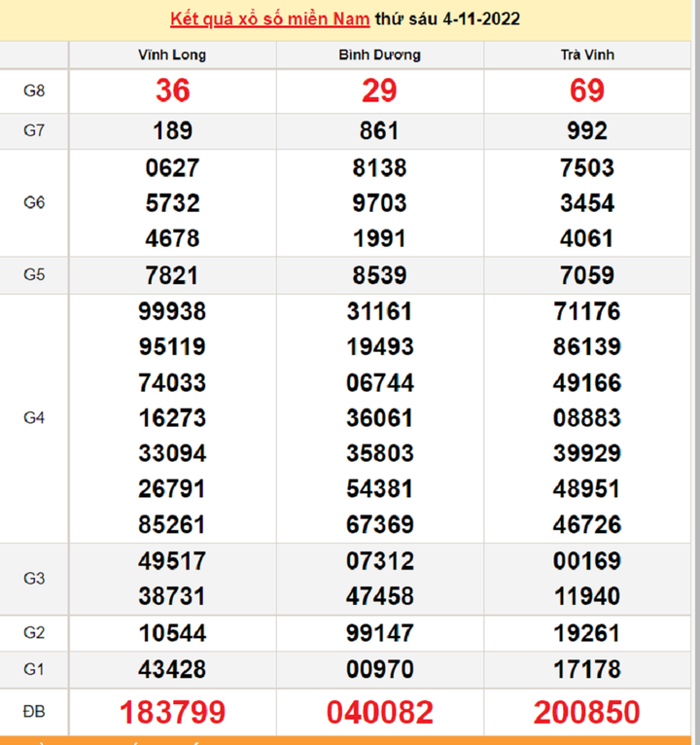The width and height of the screenshot is (700, 745).
Task: Select the G4 result 08883
Action: [x=587, y=418]
